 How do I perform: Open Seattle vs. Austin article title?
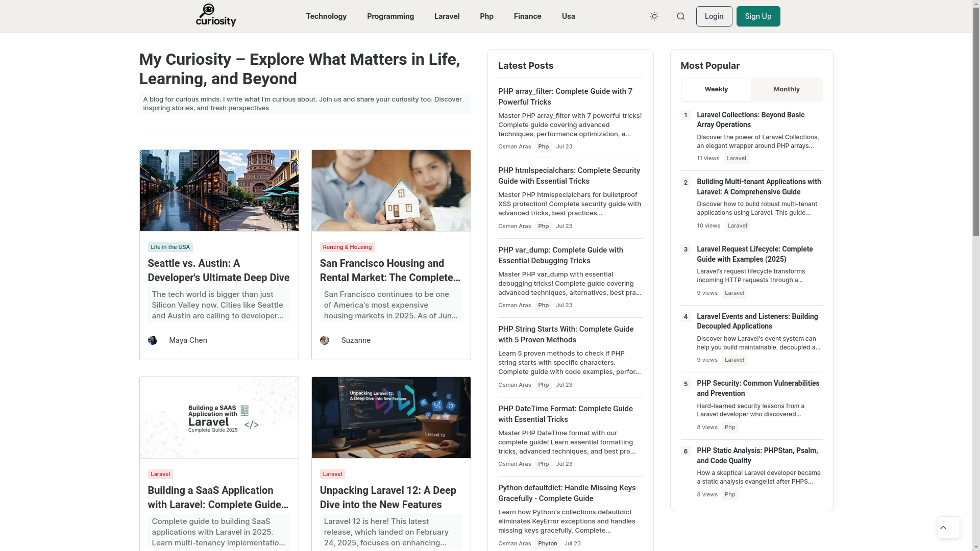click(218, 270)
